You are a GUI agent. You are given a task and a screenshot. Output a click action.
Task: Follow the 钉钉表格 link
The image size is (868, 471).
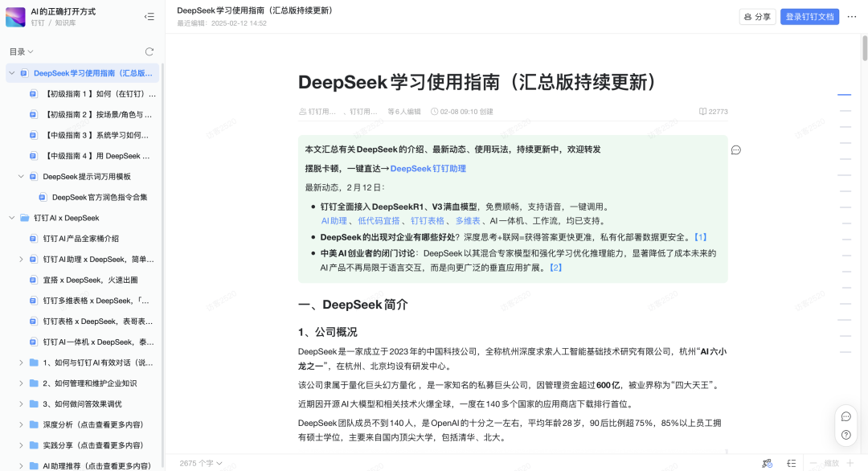428,221
